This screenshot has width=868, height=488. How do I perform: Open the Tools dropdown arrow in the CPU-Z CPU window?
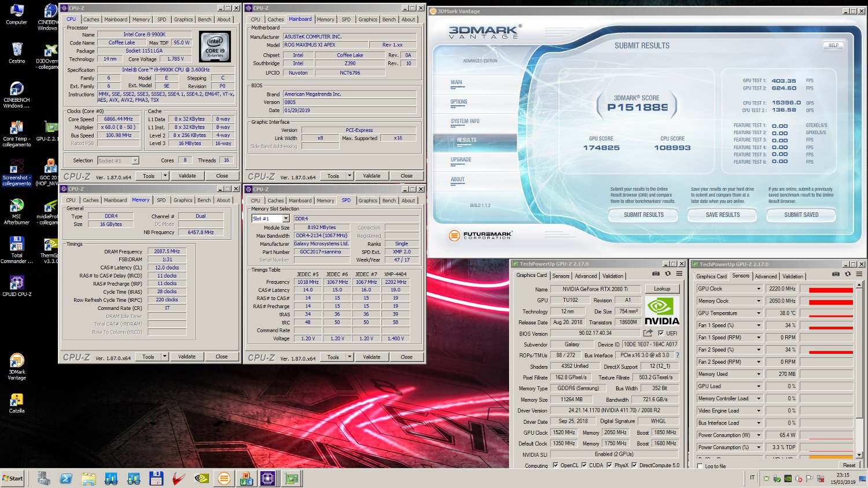click(165, 176)
